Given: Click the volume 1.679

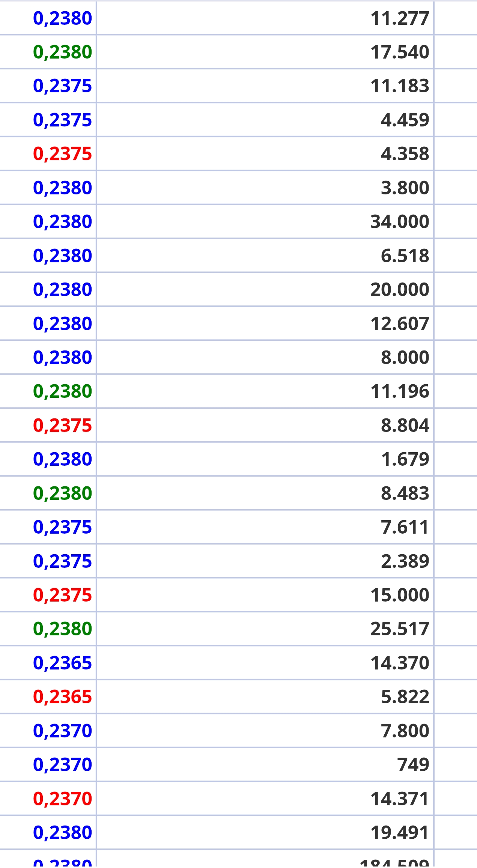Looking at the screenshot, I should (x=405, y=459).
